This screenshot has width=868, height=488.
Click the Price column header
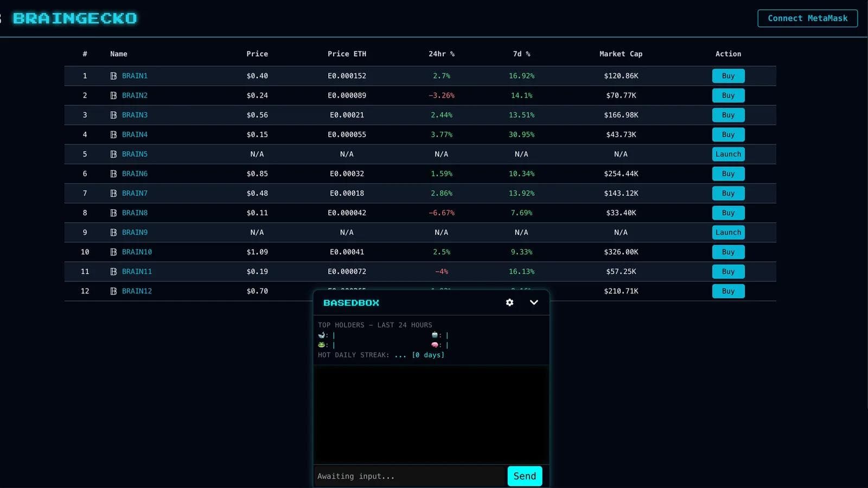coord(257,54)
